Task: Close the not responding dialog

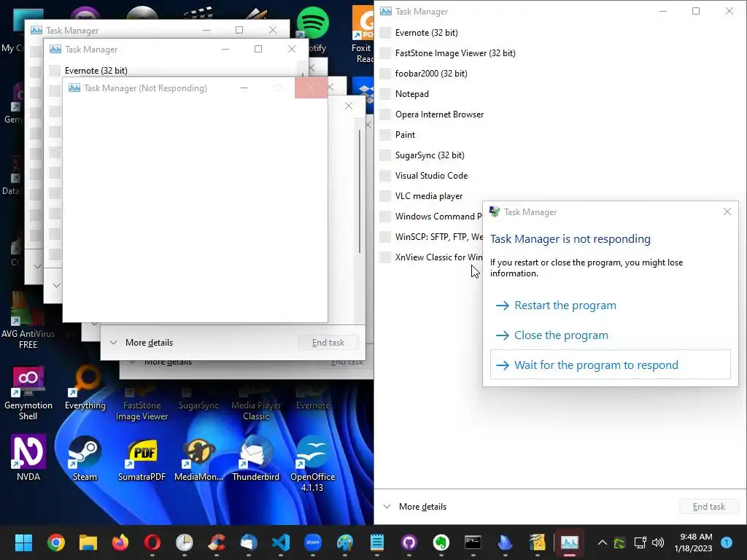Action: (727, 211)
